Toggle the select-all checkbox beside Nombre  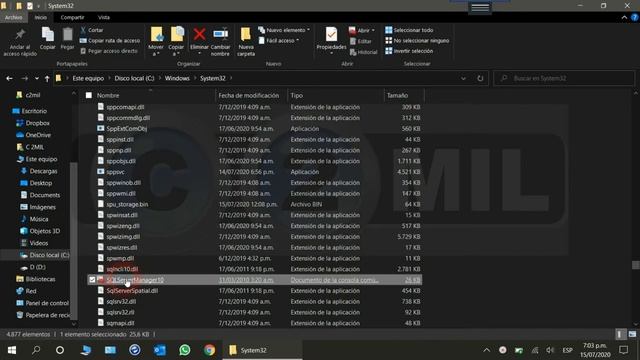coord(89,96)
